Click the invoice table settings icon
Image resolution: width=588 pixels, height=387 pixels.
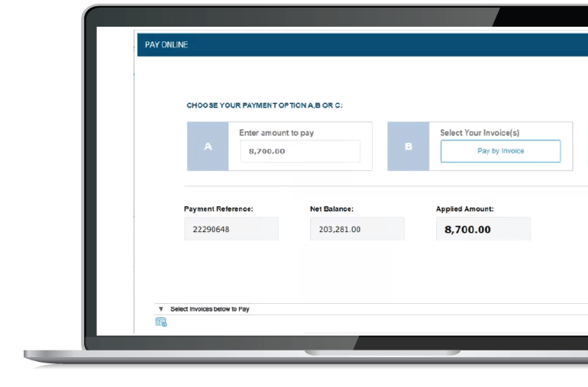(161, 322)
